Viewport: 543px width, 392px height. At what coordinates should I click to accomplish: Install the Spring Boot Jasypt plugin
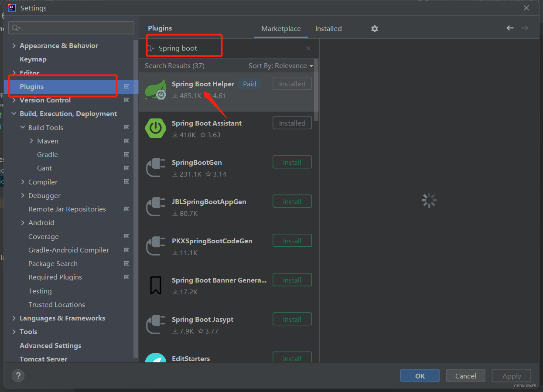(x=292, y=319)
